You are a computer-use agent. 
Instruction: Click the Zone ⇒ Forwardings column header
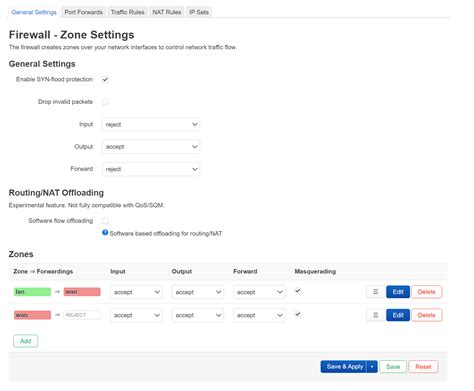click(43, 271)
